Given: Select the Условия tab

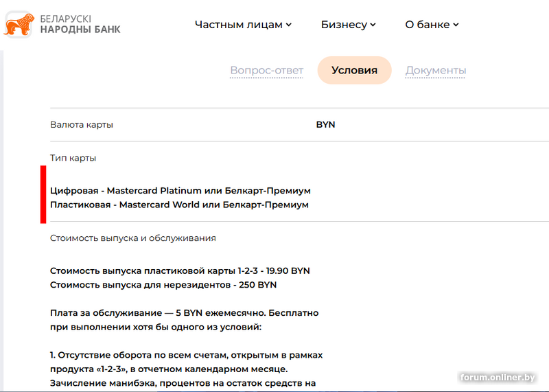Looking at the screenshot, I should 354,70.
